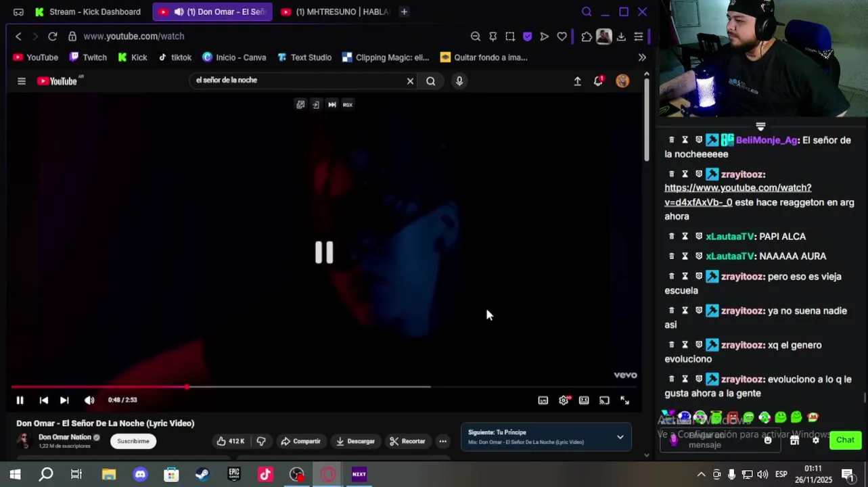The height and width of the screenshot is (487, 868).
Task: Switch the video to fullscreen
Action: click(625, 400)
